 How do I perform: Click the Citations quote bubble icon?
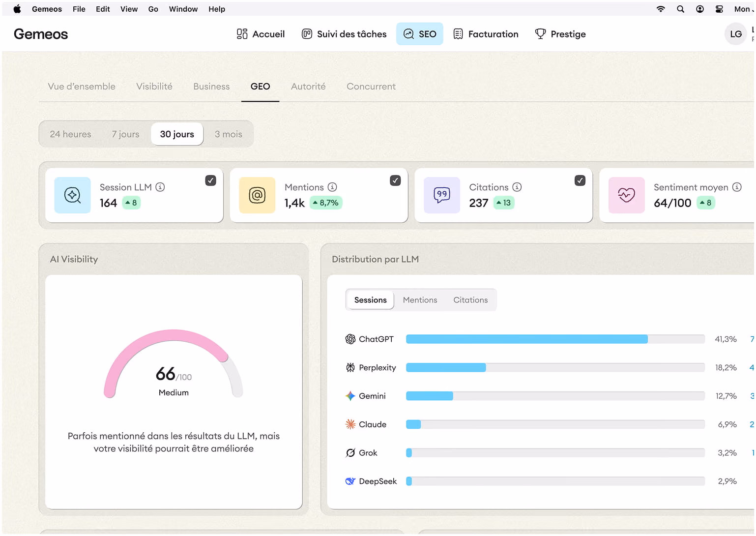click(x=442, y=195)
